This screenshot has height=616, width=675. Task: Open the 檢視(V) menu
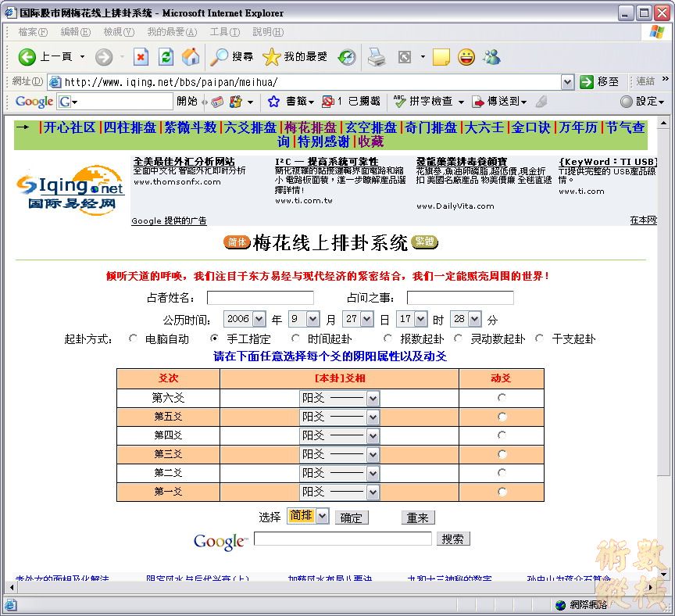pos(118,32)
